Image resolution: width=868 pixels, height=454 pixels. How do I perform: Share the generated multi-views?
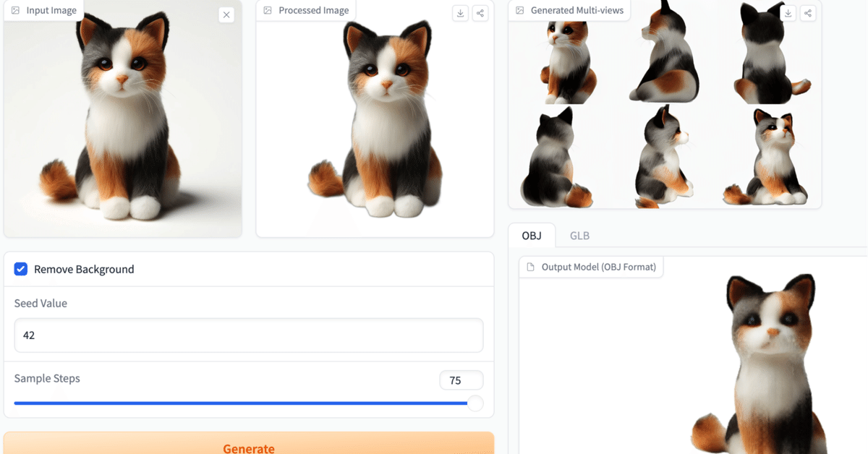(x=808, y=12)
